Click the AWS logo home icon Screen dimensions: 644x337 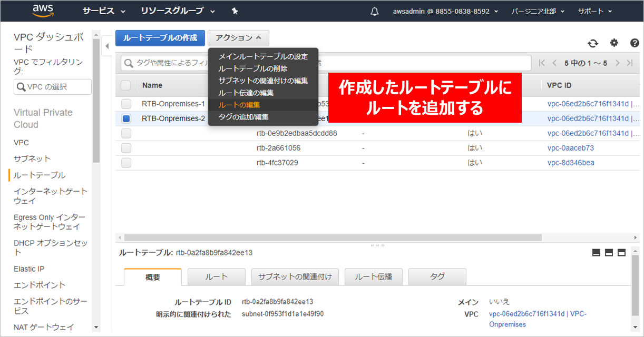click(43, 11)
